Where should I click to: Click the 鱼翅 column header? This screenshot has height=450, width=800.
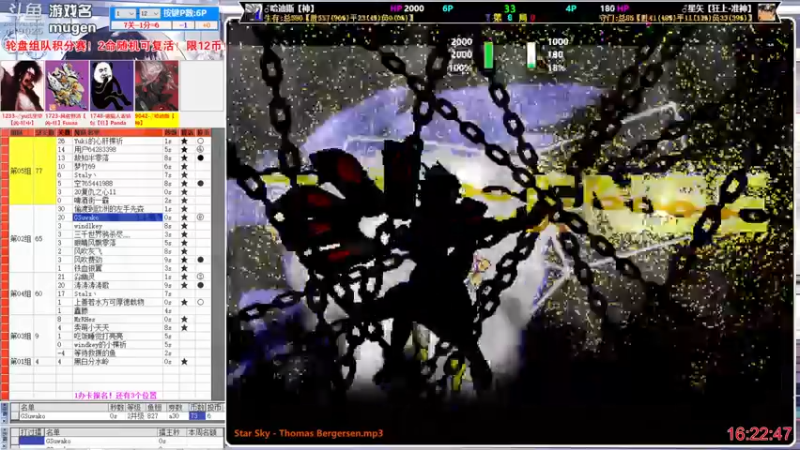(x=154, y=407)
